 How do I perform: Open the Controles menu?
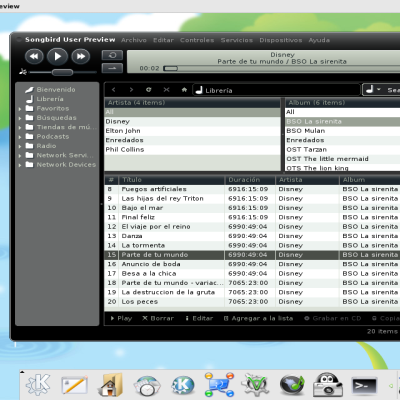[197, 40]
